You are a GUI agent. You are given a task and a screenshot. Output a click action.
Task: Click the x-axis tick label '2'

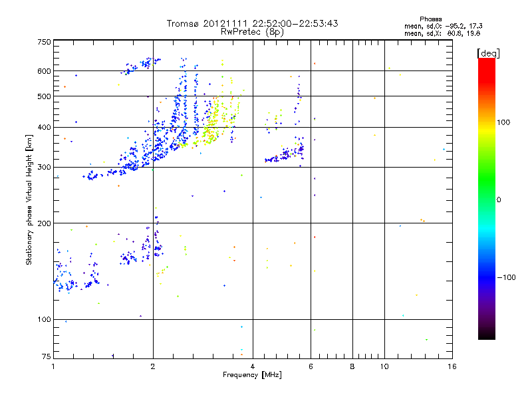pos(153,366)
